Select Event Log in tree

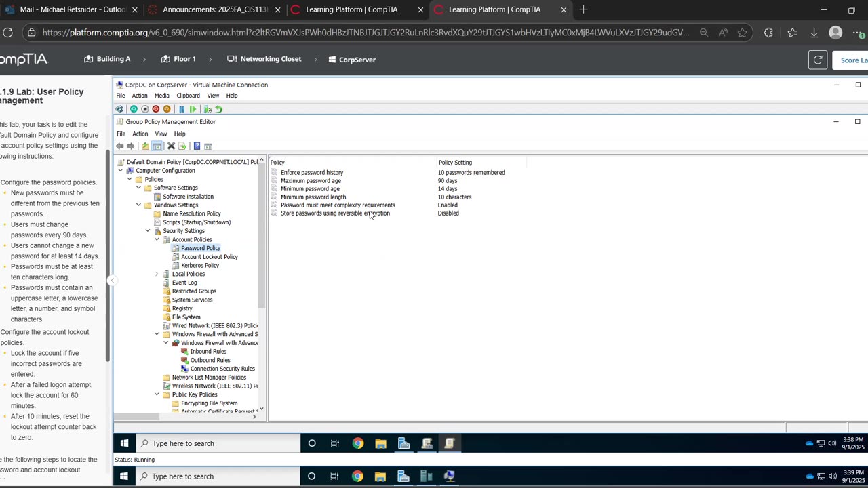tap(184, 283)
